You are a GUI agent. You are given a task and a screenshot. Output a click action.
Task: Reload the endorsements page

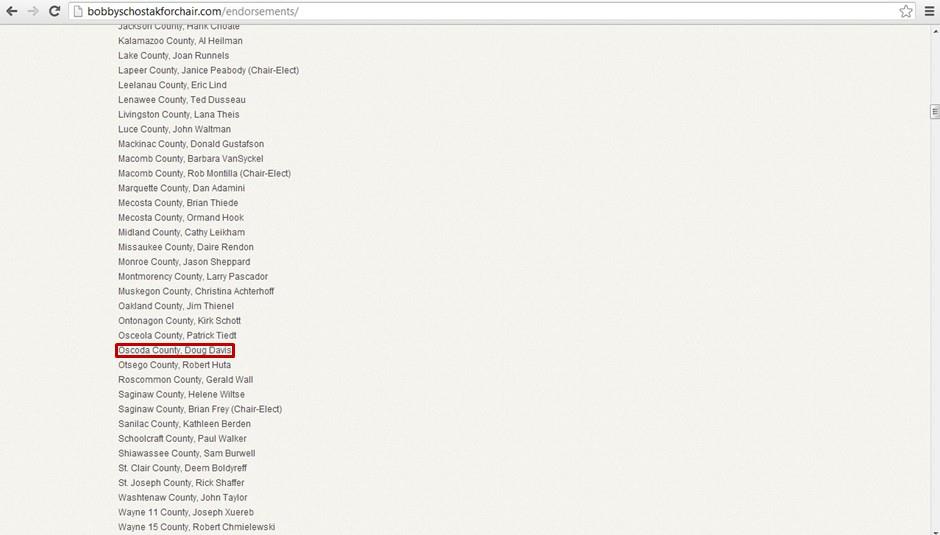coord(54,11)
